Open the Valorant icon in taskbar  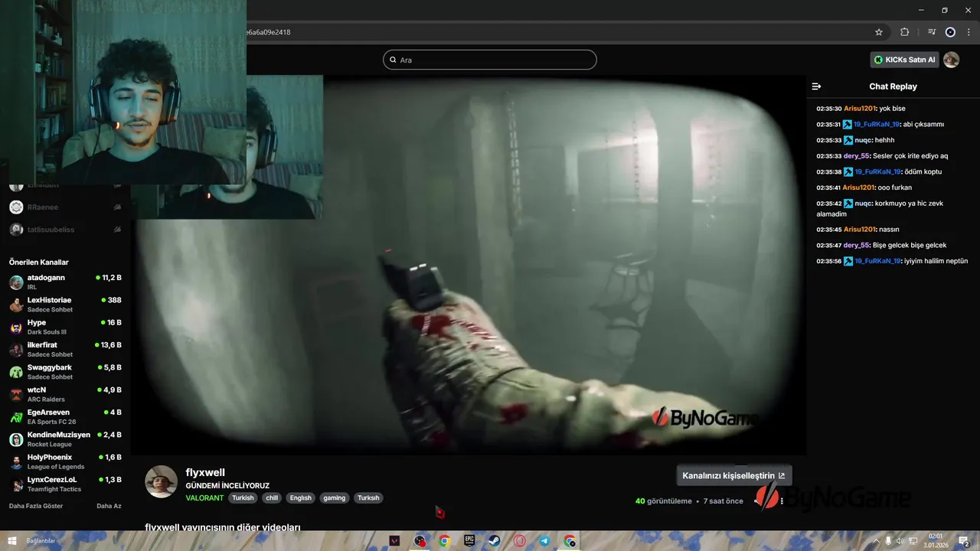(395, 541)
